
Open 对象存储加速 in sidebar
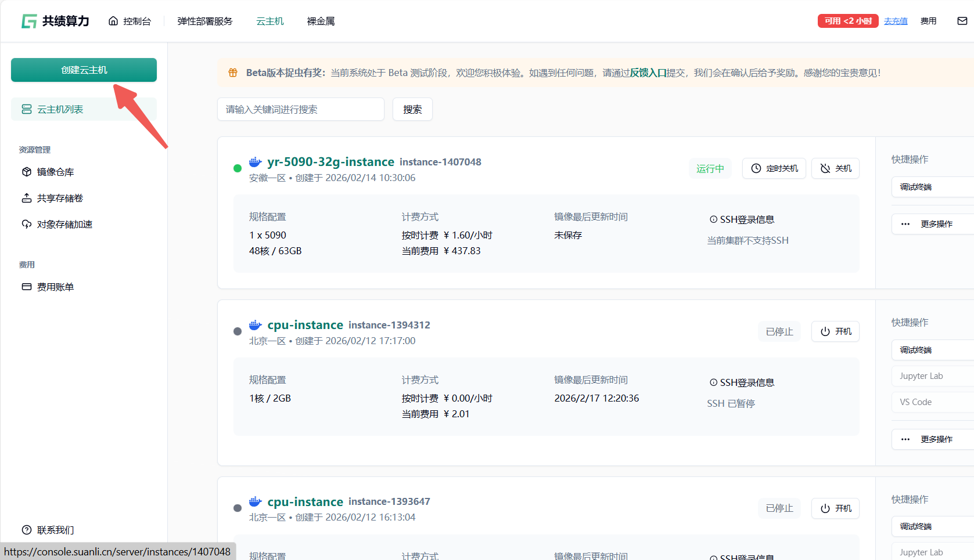[64, 225]
